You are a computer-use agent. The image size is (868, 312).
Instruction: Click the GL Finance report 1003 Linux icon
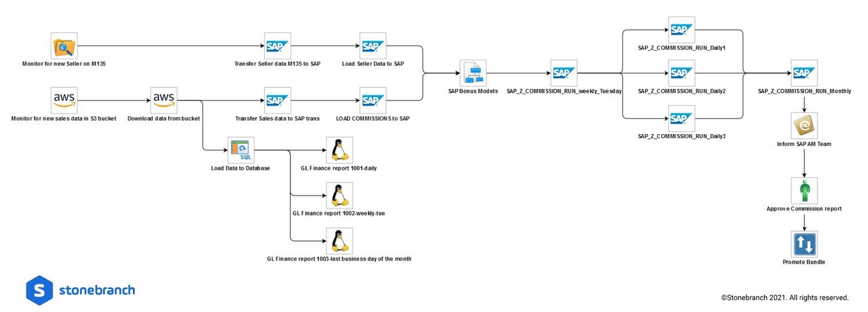point(339,241)
